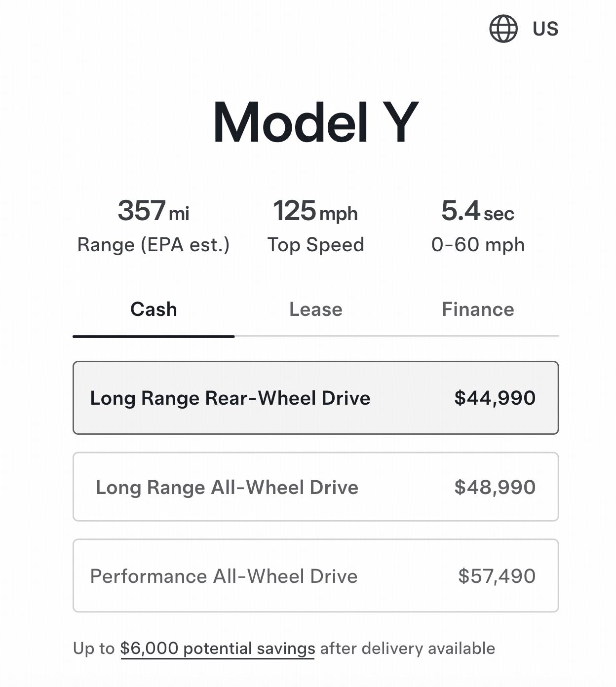Open the $6,000 potential savings link
The width and height of the screenshot is (616, 687).
[217, 649]
